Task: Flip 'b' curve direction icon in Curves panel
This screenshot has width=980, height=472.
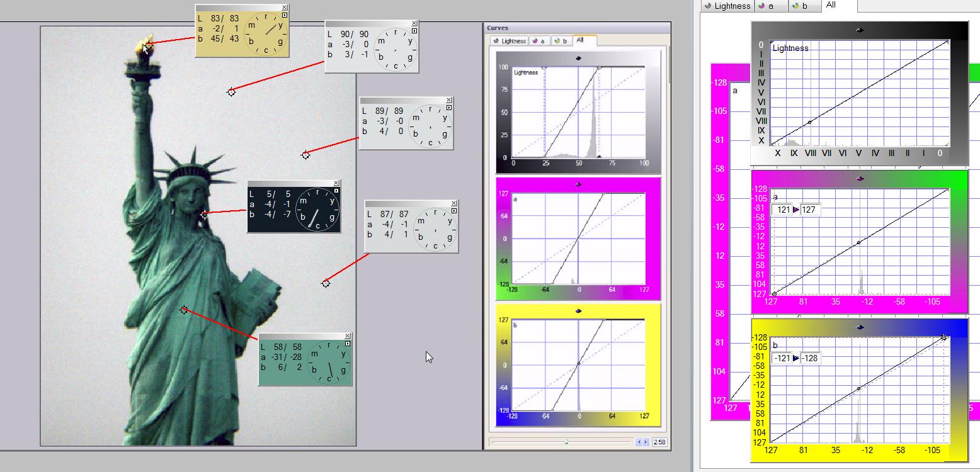Action: [578, 311]
